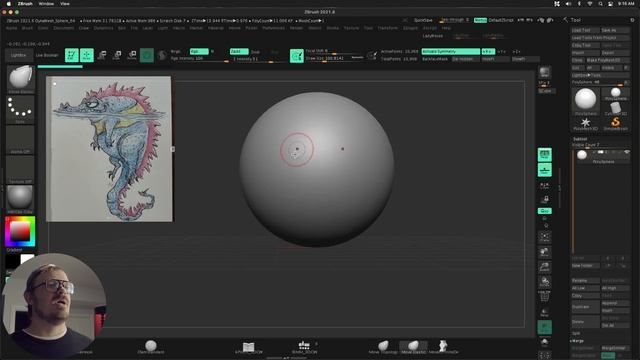Click the highlighted XYZ rotation mode button
This screenshot has width=640, height=360.
(x=544, y=211)
